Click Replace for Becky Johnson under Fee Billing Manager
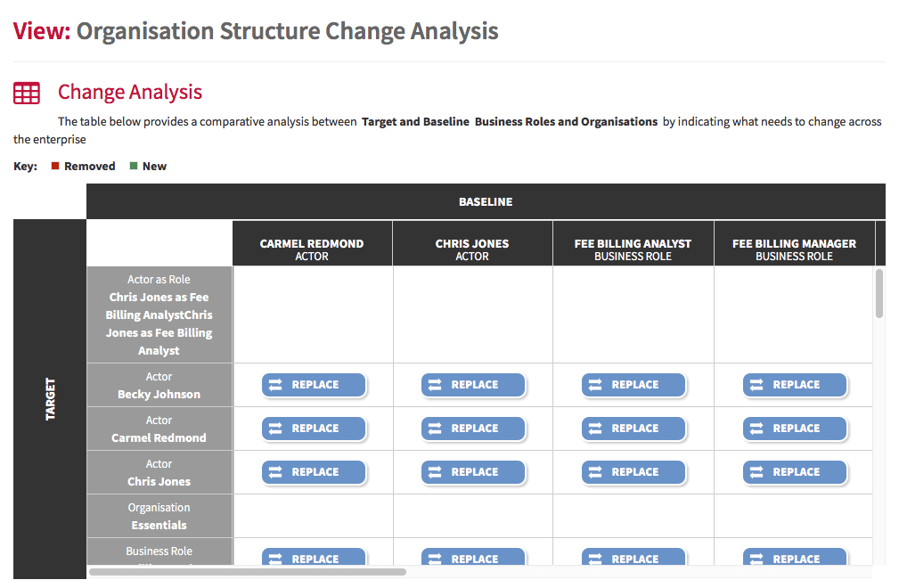 [x=795, y=385]
